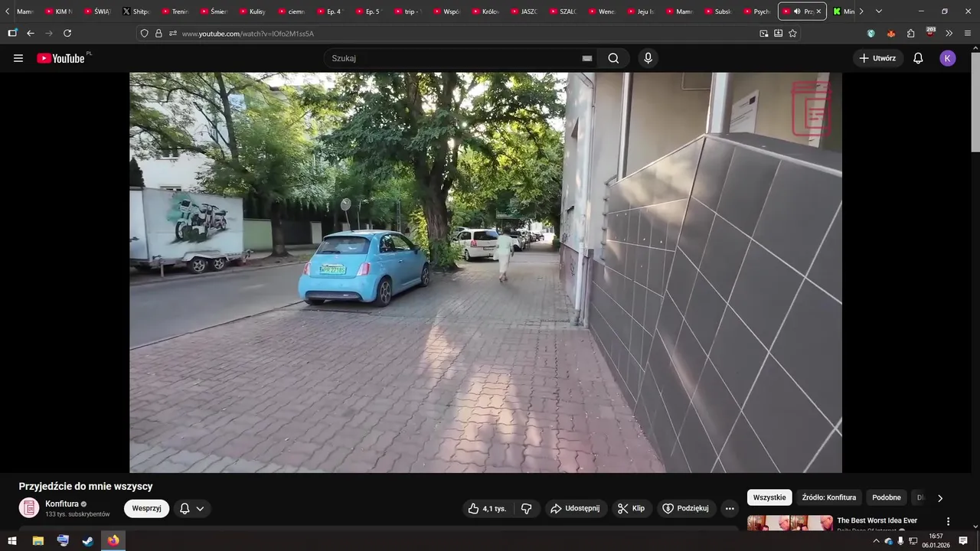Switch to the KIM N browser tab
This screenshot has height=551, width=980.
coord(60,11)
